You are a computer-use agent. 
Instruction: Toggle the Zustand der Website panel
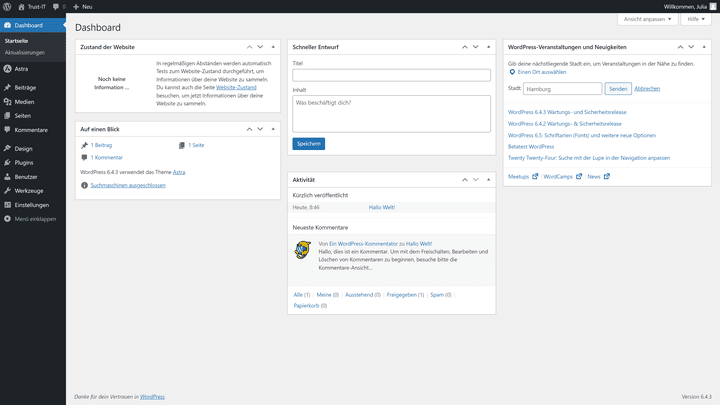(273, 47)
